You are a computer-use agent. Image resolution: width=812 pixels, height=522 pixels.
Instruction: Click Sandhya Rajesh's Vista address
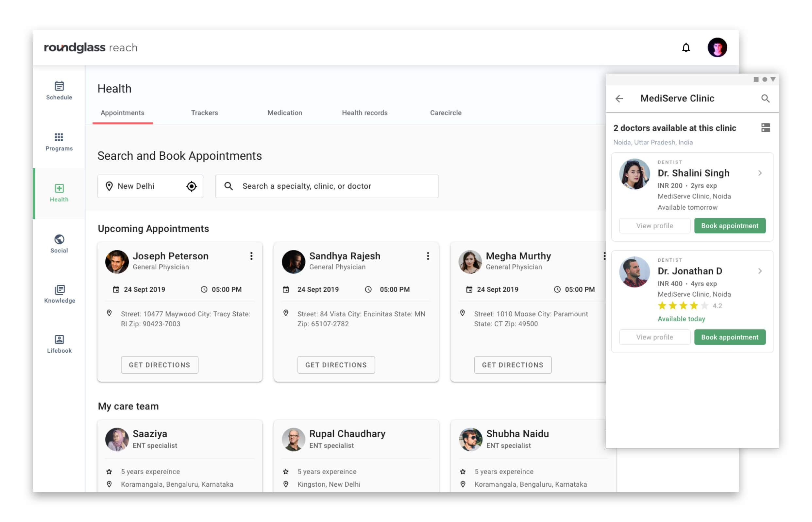point(362,319)
